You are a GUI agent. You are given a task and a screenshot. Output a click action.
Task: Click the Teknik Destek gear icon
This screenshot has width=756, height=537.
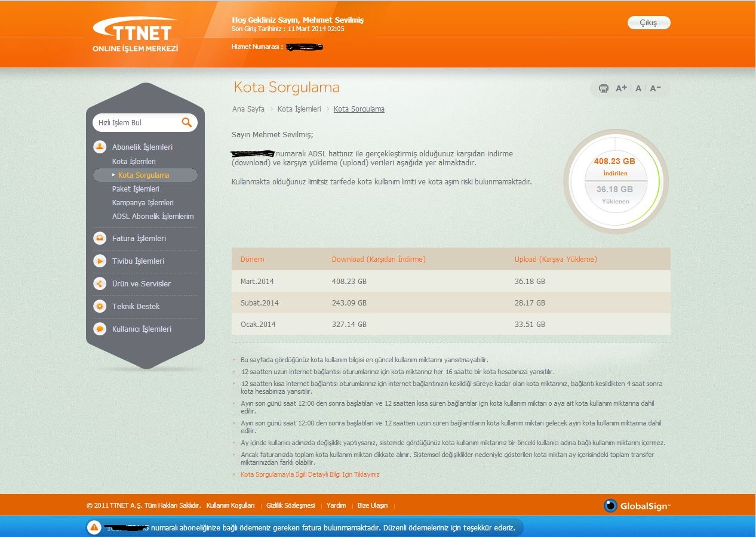[100, 306]
